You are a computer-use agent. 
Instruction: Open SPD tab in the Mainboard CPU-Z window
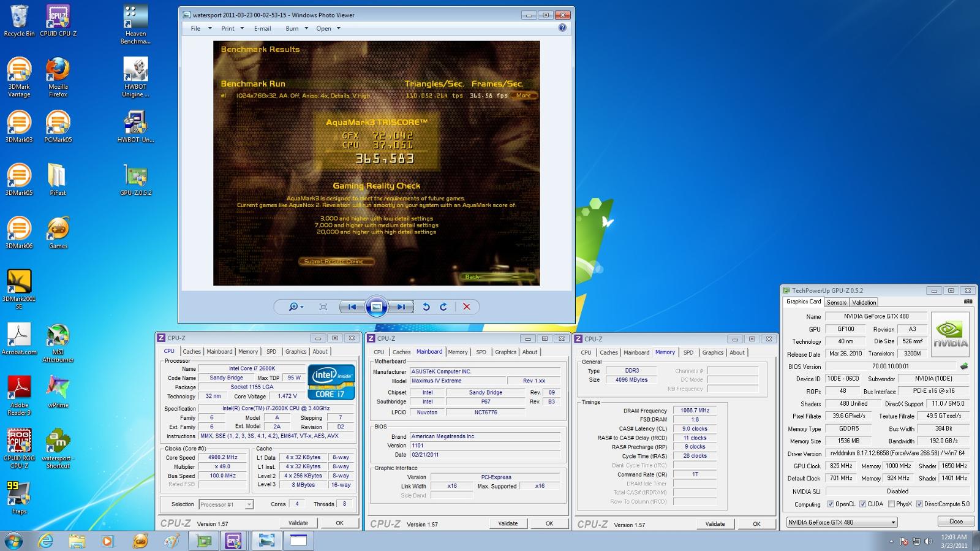(x=481, y=352)
